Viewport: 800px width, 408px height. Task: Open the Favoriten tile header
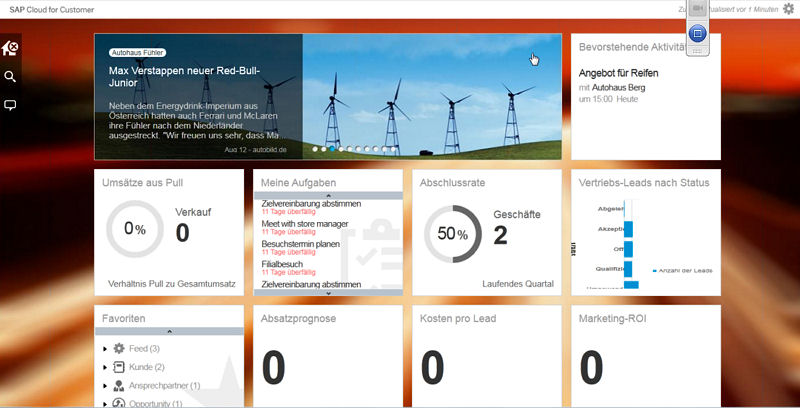[x=123, y=318]
